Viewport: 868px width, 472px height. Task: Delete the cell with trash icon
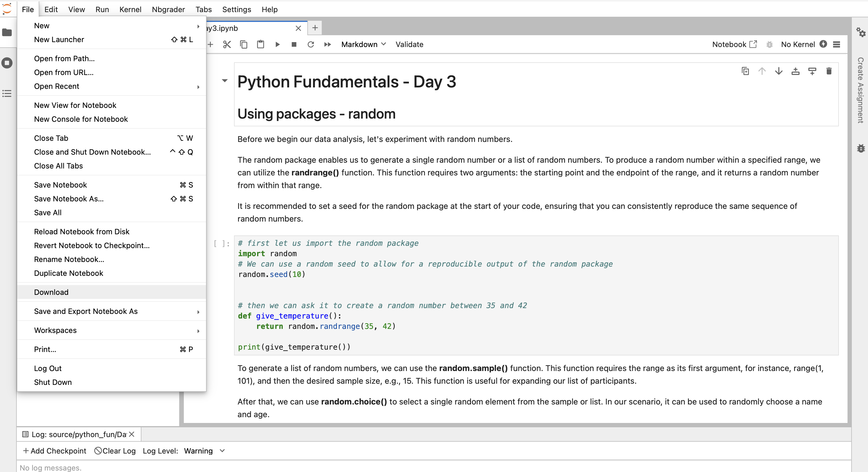pyautogui.click(x=828, y=71)
